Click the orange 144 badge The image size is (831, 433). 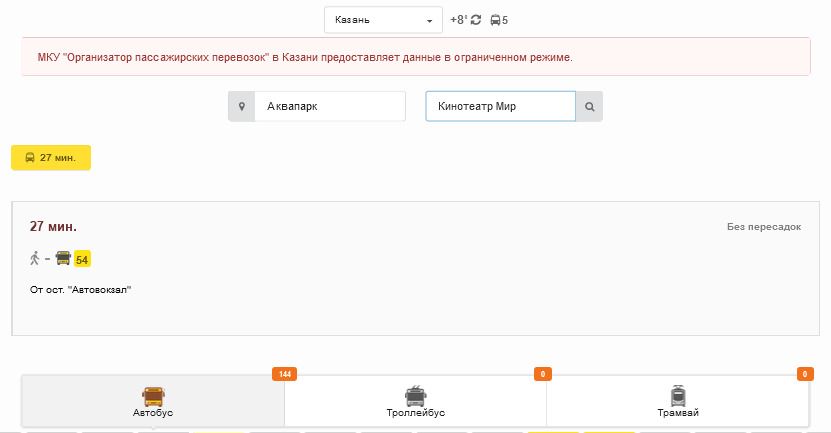[x=285, y=374]
